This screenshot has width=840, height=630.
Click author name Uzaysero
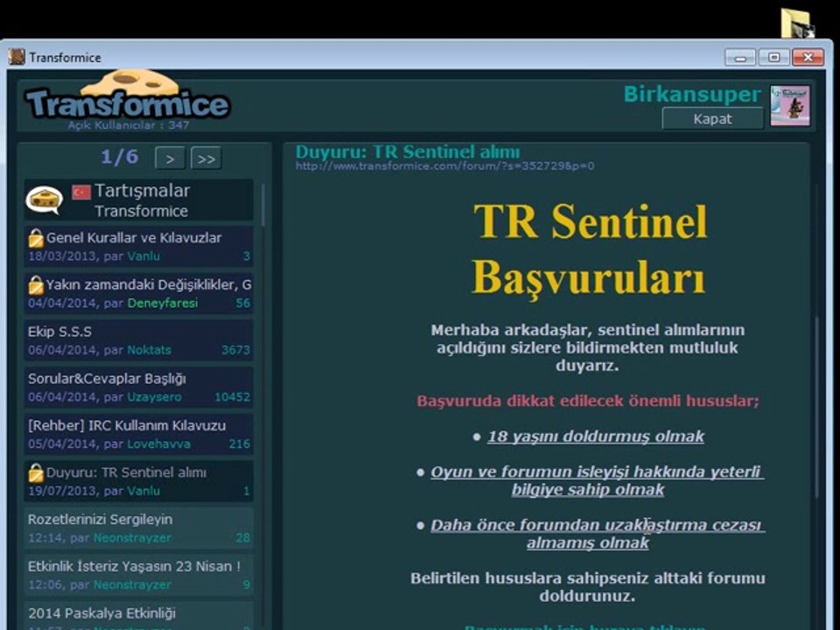(154, 397)
